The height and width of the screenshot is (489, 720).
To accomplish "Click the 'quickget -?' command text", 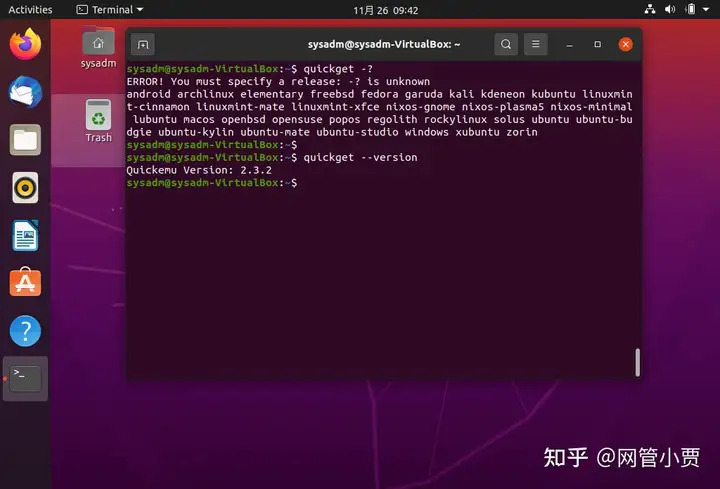I will coord(338,69).
